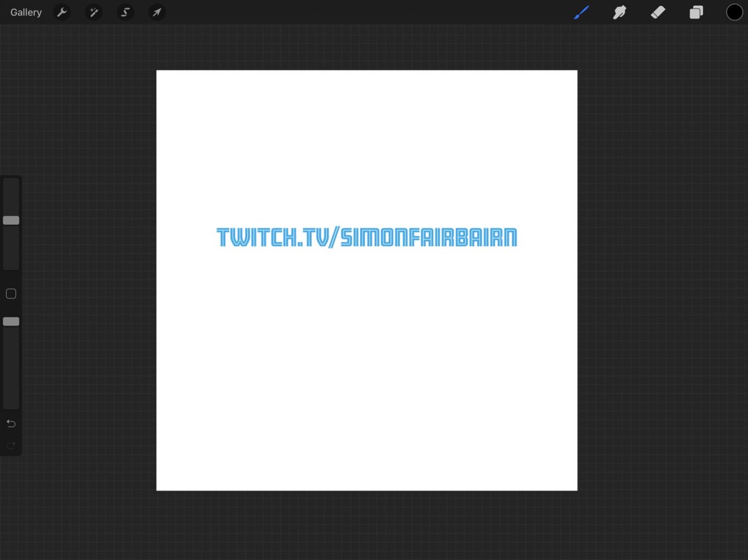Return to the Gallery

point(26,12)
